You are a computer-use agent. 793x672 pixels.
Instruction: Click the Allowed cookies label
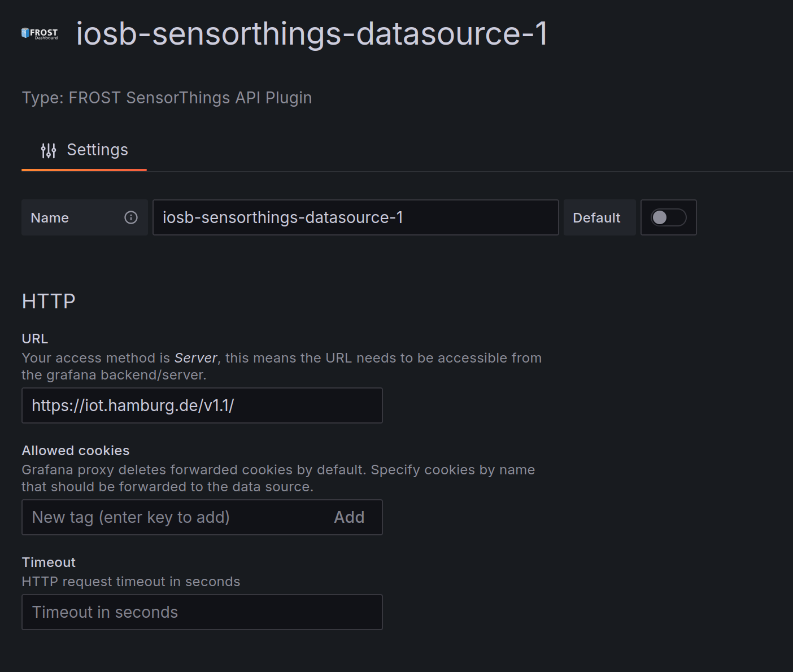76,451
